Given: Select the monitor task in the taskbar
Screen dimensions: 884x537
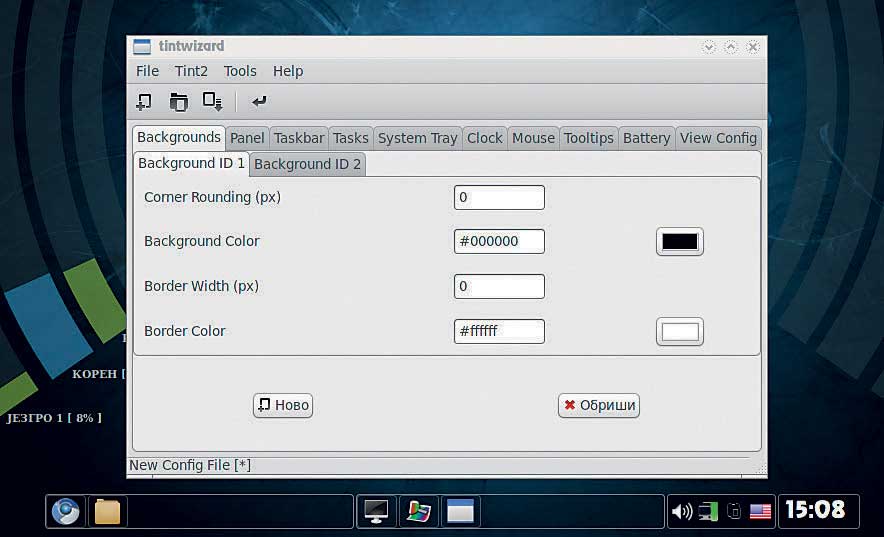Looking at the screenshot, I should pyautogui.click(x=376, y=512).
